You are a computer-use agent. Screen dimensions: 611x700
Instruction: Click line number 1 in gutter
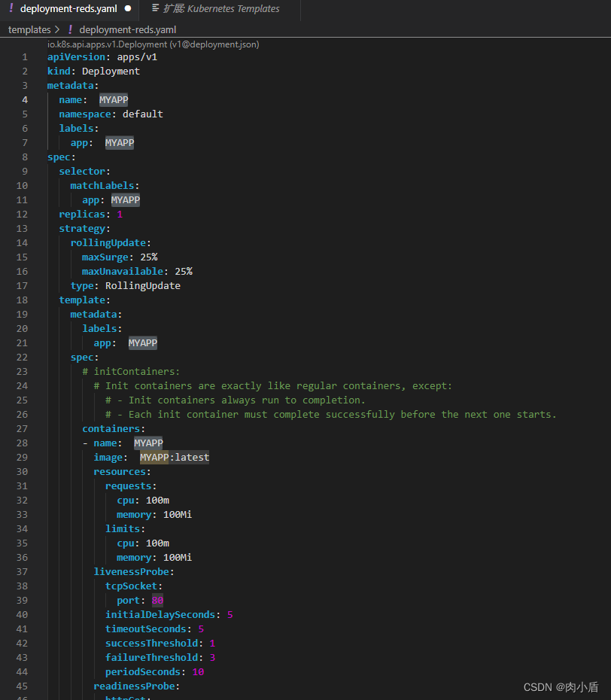point(25,57)
